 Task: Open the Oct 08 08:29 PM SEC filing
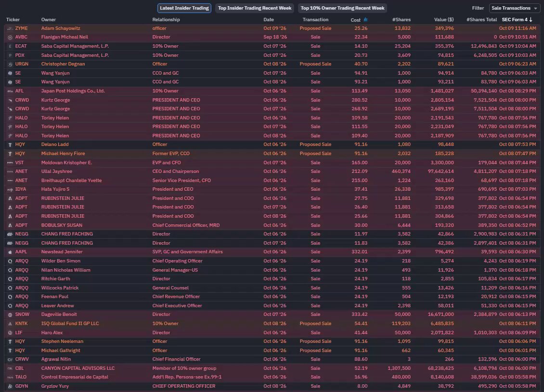pyautogui.click(x=518, y=91)
